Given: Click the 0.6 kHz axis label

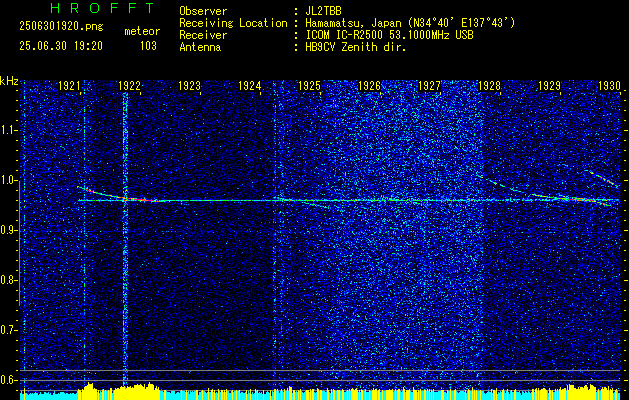Looking at the screenshot, I should (8, 380).
